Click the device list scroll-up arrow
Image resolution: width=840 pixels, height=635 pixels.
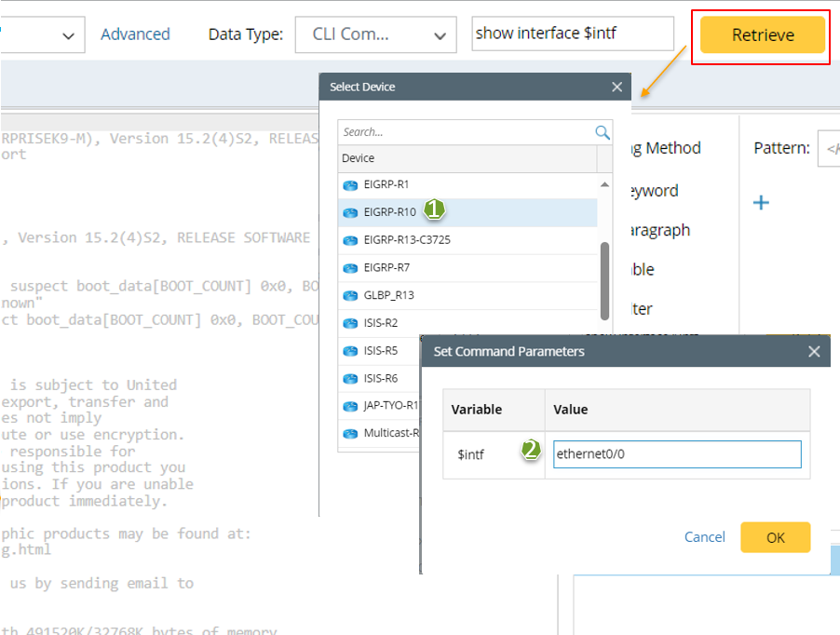click(604, 184)
